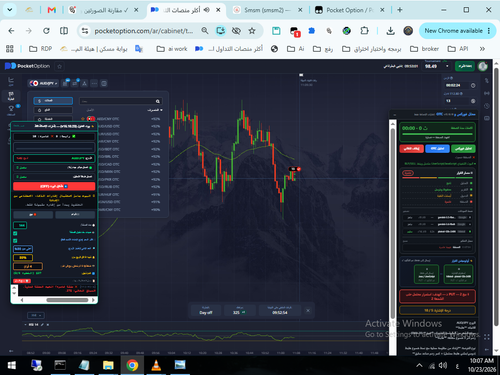
Task: Open the indicators icon in chart toolbar
Action: [x=75, y=83]
